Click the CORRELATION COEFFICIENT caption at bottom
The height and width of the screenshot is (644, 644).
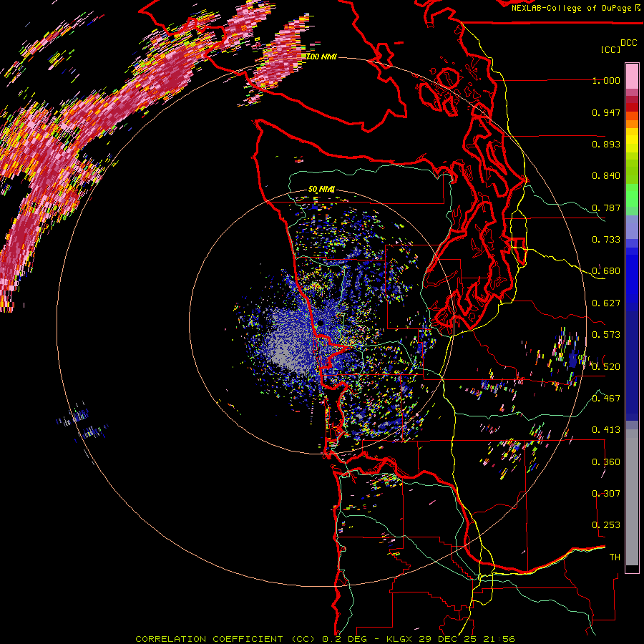pos(225,639)
